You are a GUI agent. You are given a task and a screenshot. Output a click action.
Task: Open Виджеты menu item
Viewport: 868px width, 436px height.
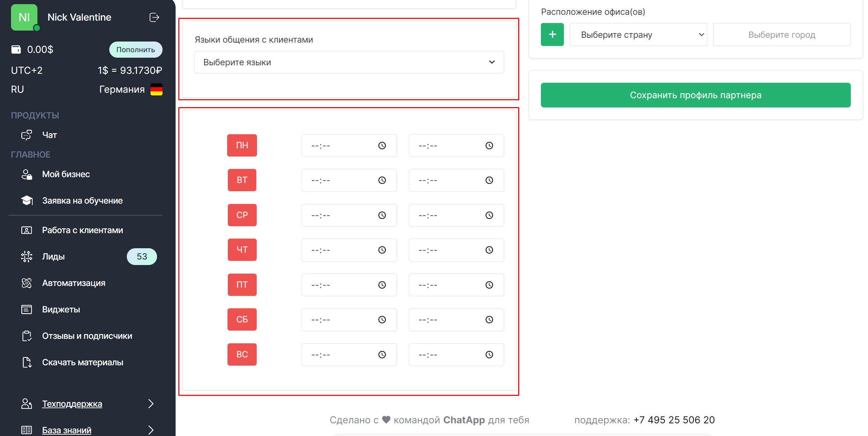click(x=61, y=310)
